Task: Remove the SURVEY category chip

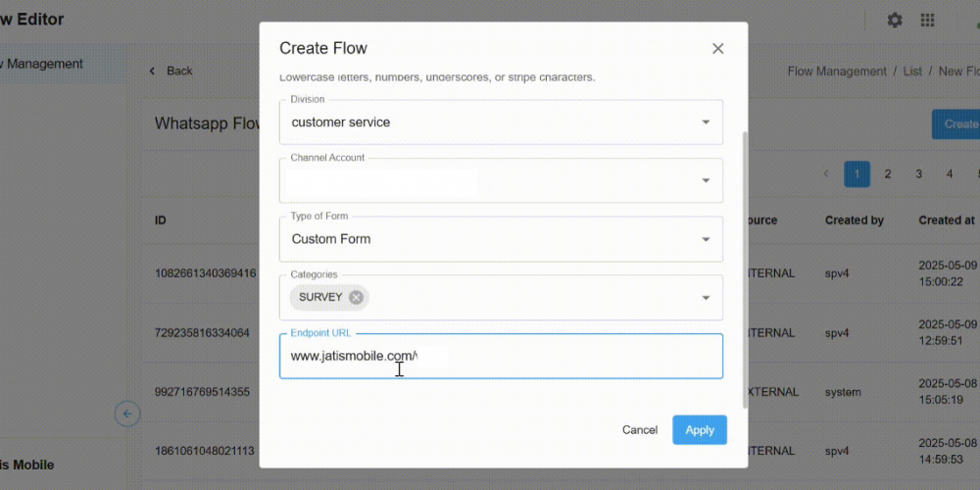Action: (x=356, y=298)
